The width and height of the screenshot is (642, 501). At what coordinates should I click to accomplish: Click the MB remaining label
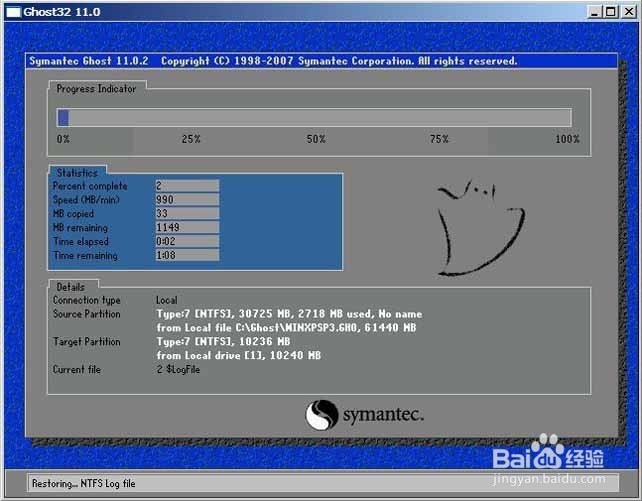pyautogui.click(x=80, y=228)
